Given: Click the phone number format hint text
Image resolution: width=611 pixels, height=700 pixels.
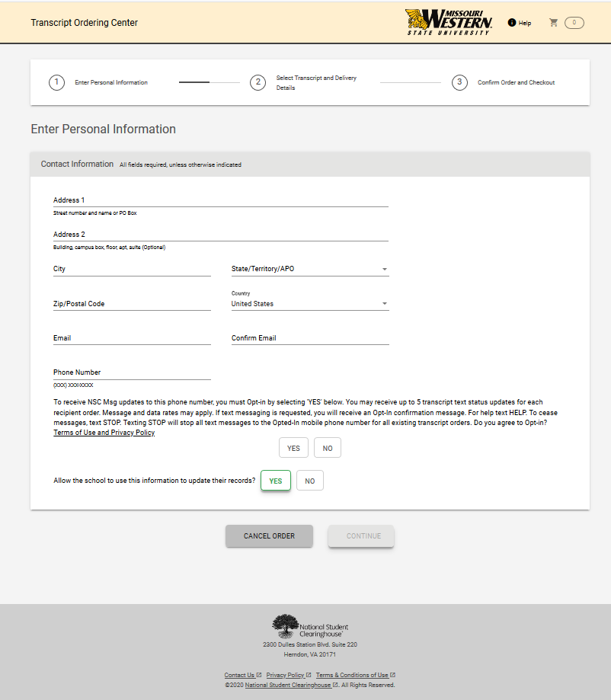Looking at the screenshot, I should (x=73, y=385).
